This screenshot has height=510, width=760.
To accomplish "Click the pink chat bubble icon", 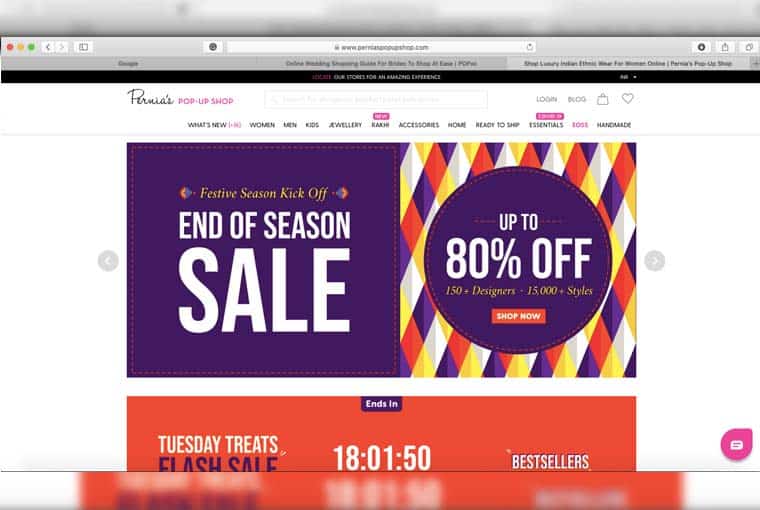I will coord(736,444).
